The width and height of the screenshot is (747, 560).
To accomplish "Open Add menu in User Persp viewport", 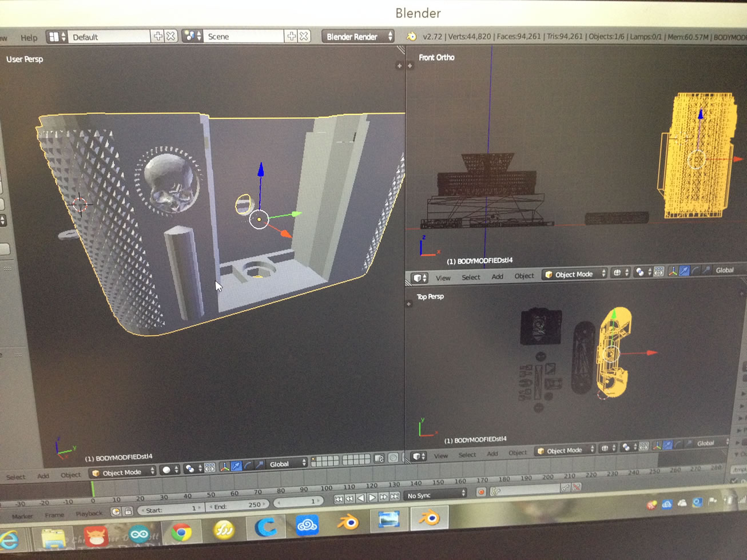I will point(43,476).
